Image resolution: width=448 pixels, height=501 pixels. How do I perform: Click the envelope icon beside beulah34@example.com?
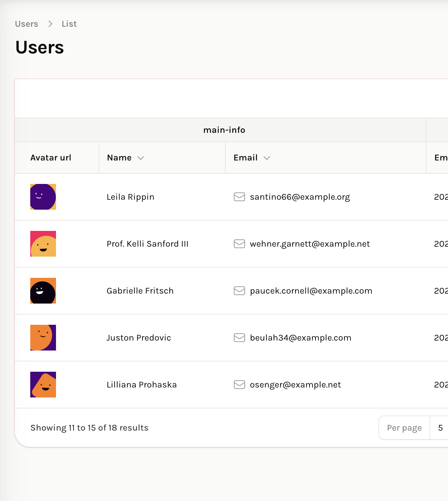coord(239,338)
